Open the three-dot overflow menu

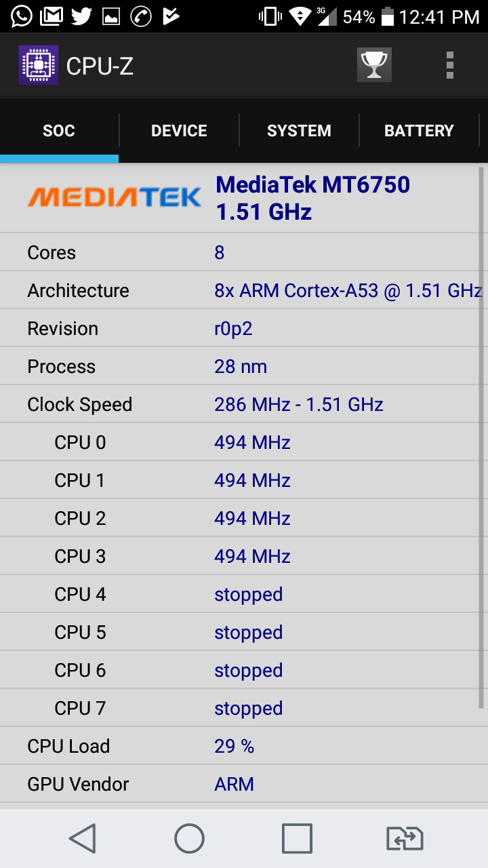[x=449, y=65]
